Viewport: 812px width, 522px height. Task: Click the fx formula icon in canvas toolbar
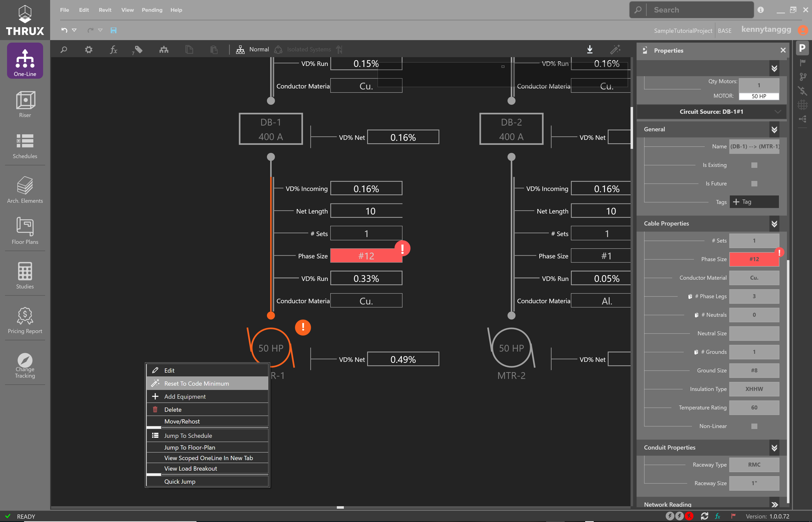[114, 49]
